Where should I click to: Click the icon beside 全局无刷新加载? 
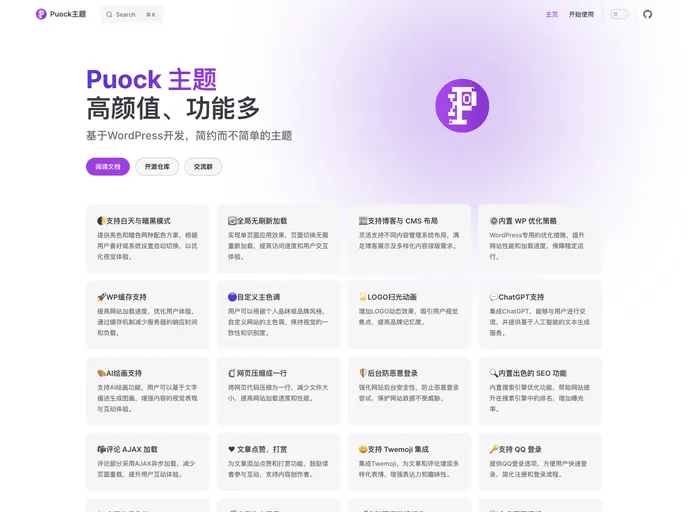pyautogui.click(x=232, y=221)
